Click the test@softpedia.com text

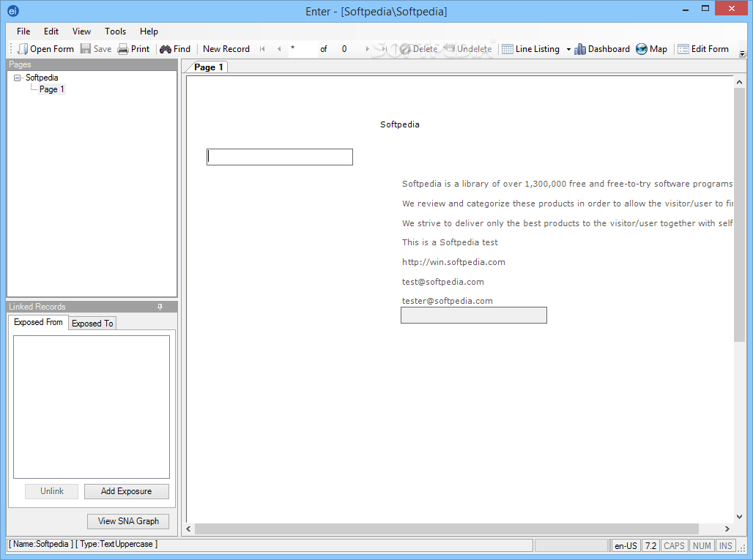pyautogui.click(x=442, y=282)
